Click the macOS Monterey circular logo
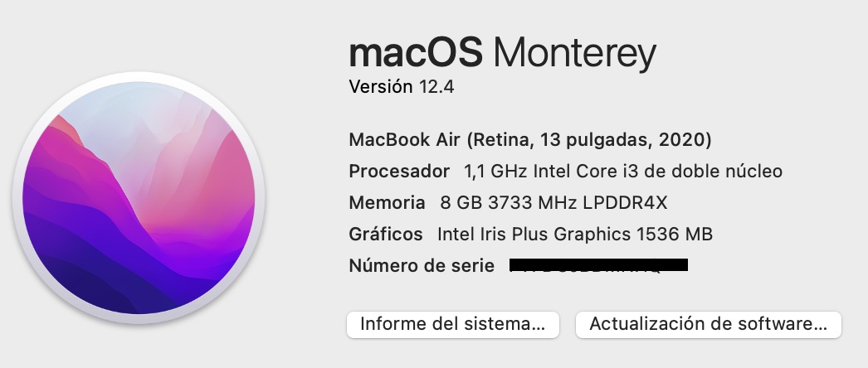 coord(139,197)
